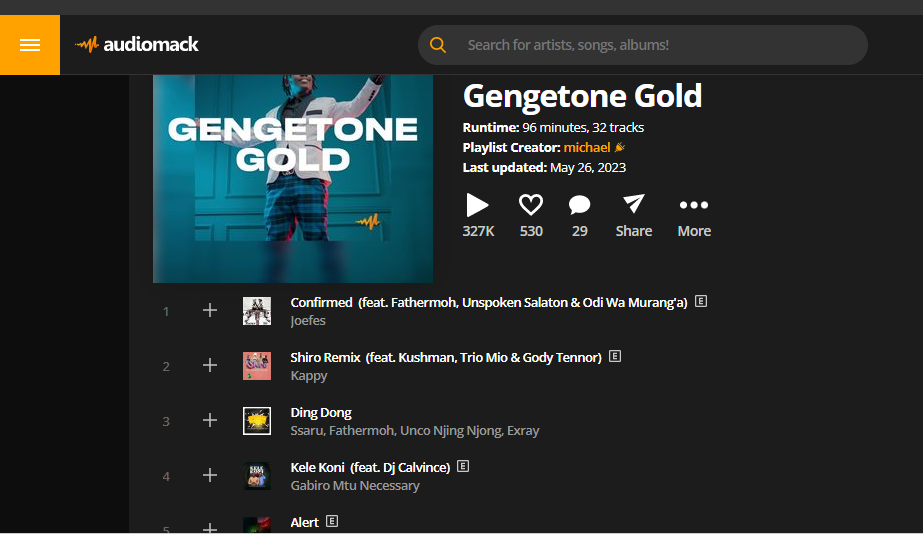This screenshot has width=923, height=534.
Task: Click the audiomack logo
Action: (x=137, y=44)
